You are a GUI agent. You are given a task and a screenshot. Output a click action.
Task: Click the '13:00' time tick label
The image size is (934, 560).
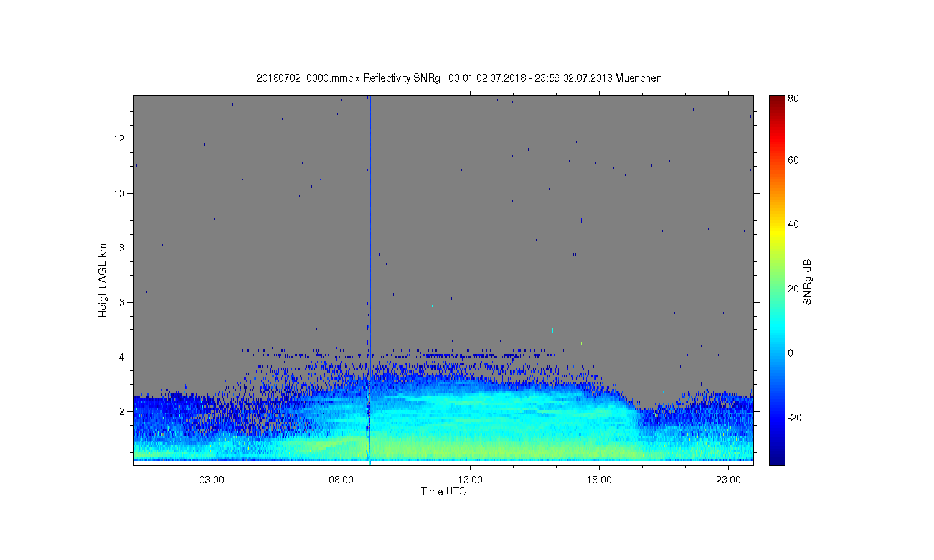(x=470, y=480)
